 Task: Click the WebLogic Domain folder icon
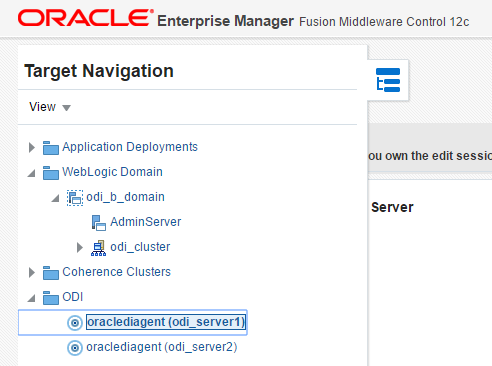[51, 173]
